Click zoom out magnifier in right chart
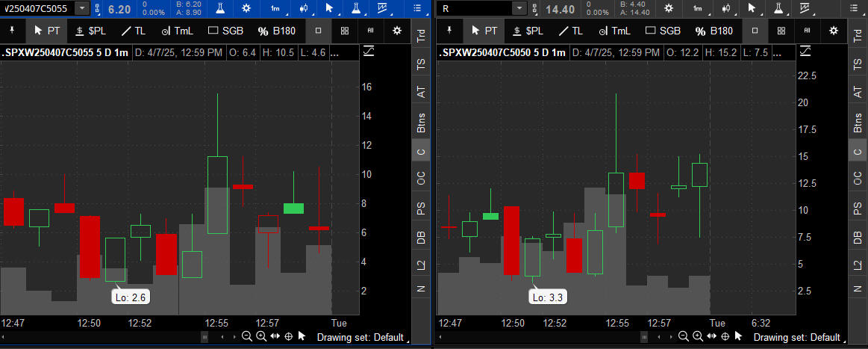 click(x=684, y=336)
